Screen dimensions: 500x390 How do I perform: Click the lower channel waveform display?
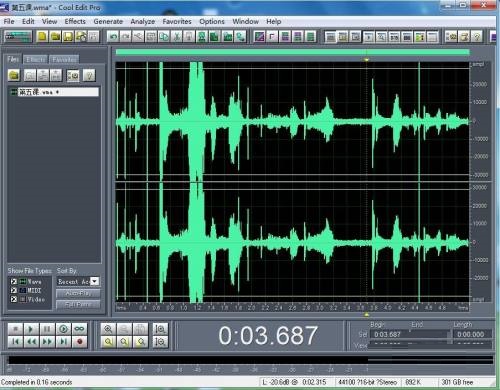(x=292, y=242)
